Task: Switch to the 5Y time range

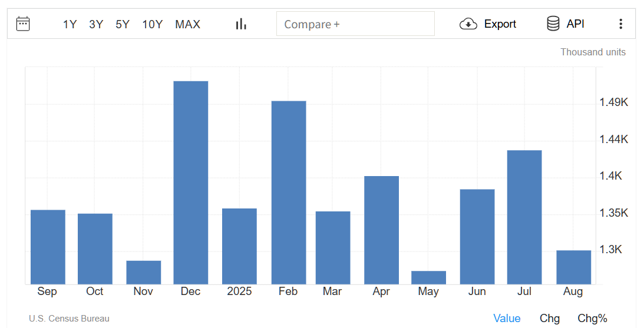Action: pyautogui.click(x=123, y=24)
